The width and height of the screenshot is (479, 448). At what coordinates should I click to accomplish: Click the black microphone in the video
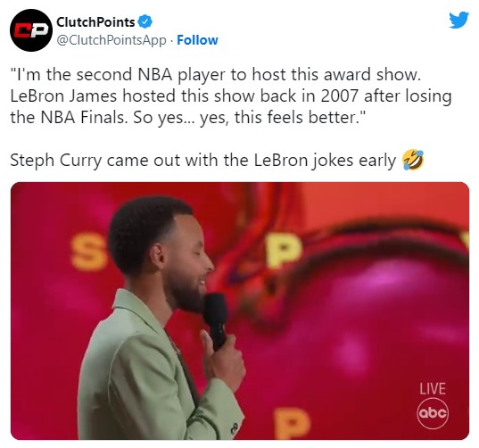[216, 322]
